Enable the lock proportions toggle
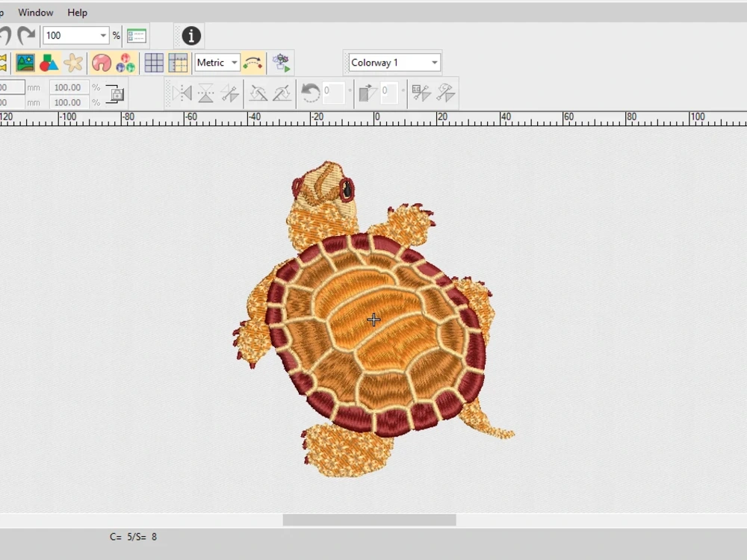The image size is (747, 560). click(116, 93)
